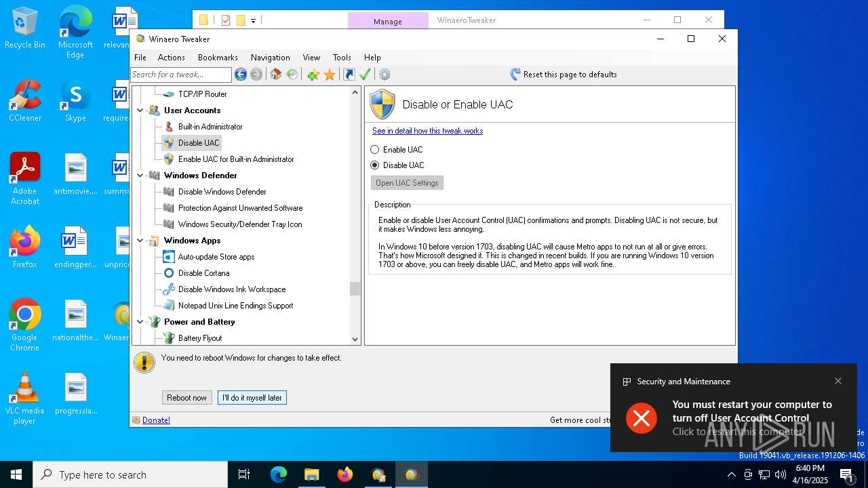Add this tweak to bookmarks

click(x=313, y=75)
